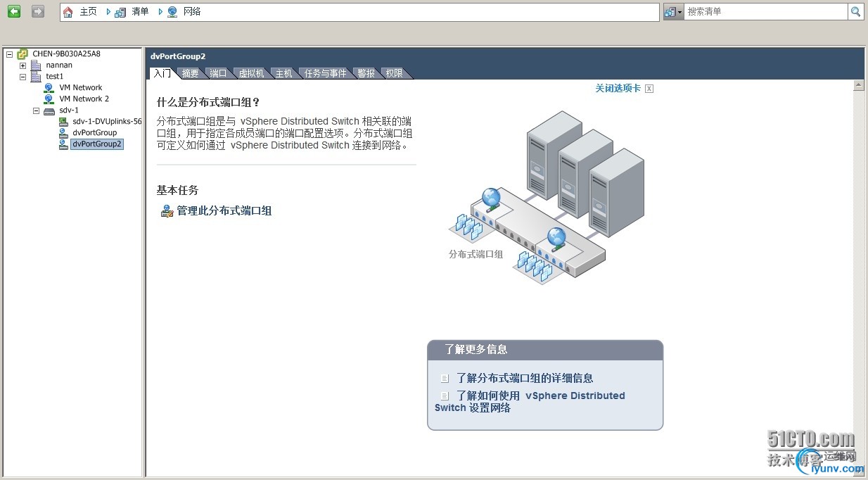868x480 pixels.
Task: Open the 摘要 tab
Action: tap(190, 73)
